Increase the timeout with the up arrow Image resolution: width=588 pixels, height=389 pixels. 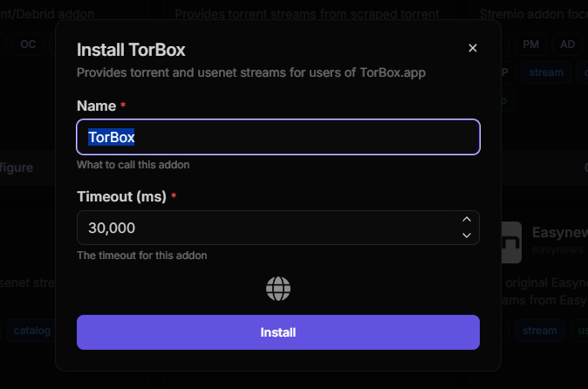[x=467, y=219]
